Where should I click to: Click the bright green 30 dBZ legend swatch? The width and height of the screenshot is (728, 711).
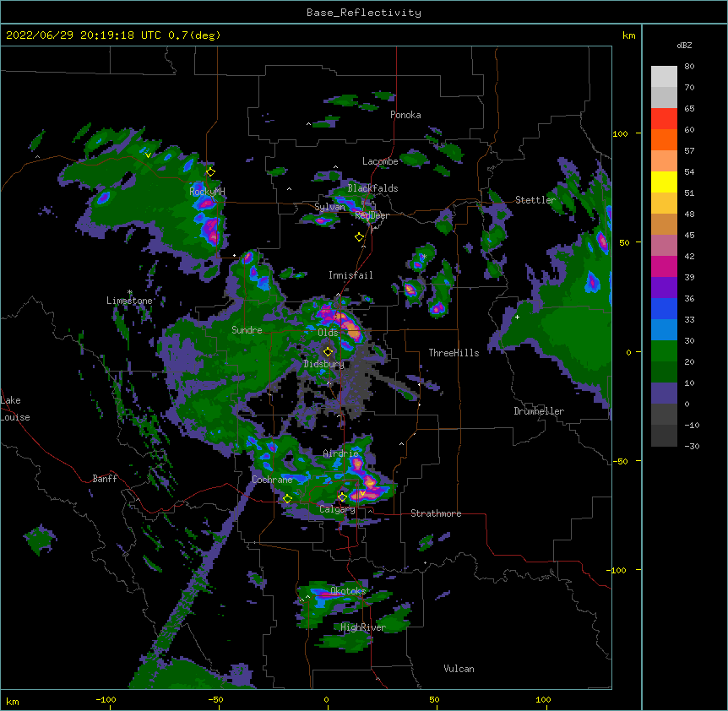664,351
